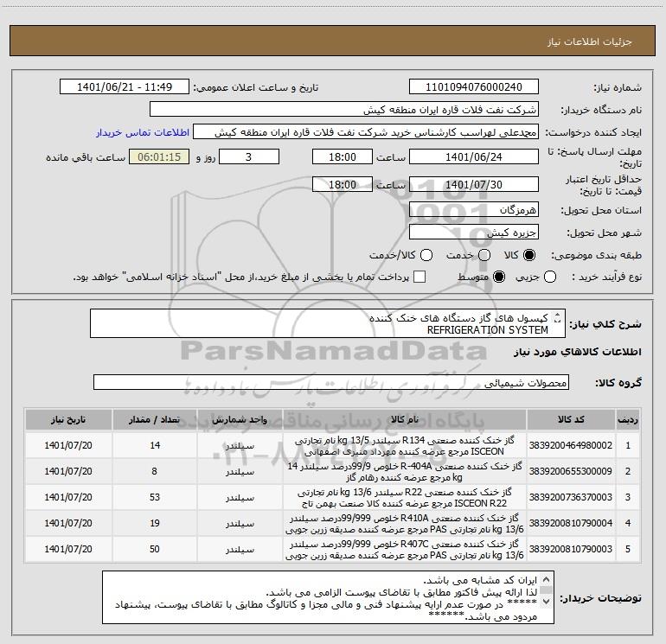Image resolution: width=666 pixels, height=644 pixels.
Task: Click the شماره نیاز field 1101094076000240
Action: 474,87
